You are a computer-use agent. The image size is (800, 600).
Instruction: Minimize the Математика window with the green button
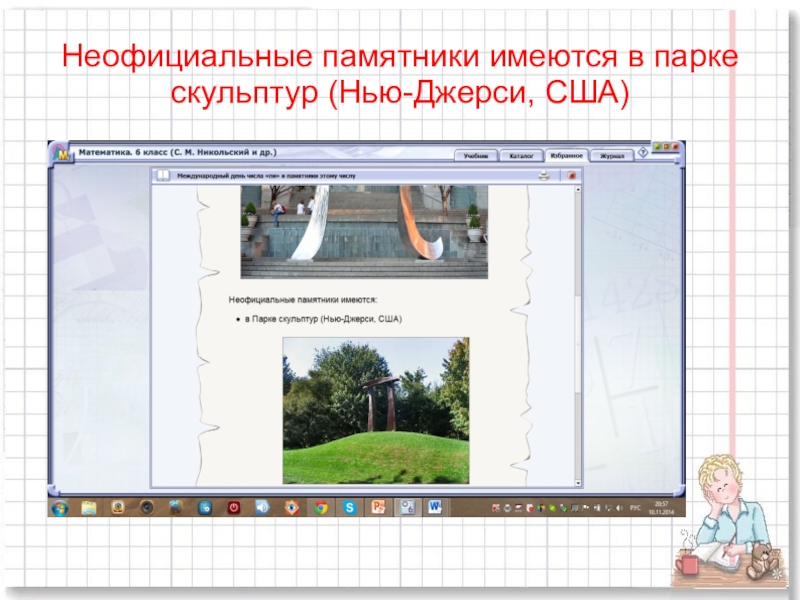[658, 146]
